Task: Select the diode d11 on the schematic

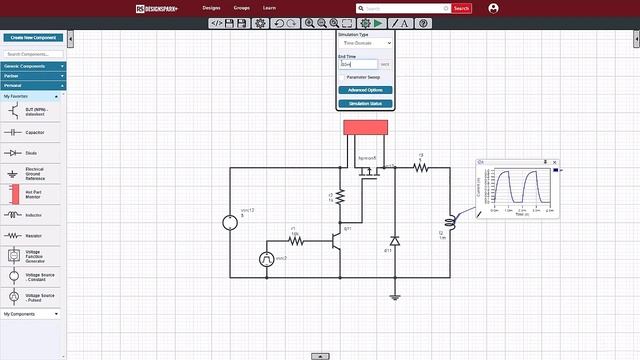Action: (395, 241)
